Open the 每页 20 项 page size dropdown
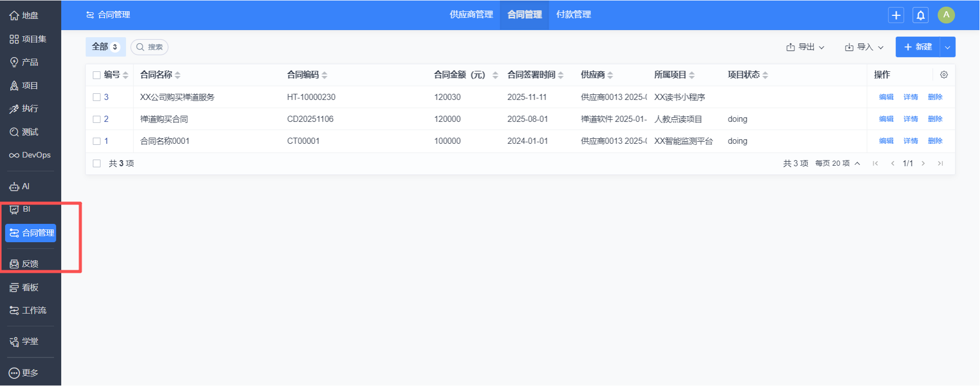 click(x=837, y=163)
